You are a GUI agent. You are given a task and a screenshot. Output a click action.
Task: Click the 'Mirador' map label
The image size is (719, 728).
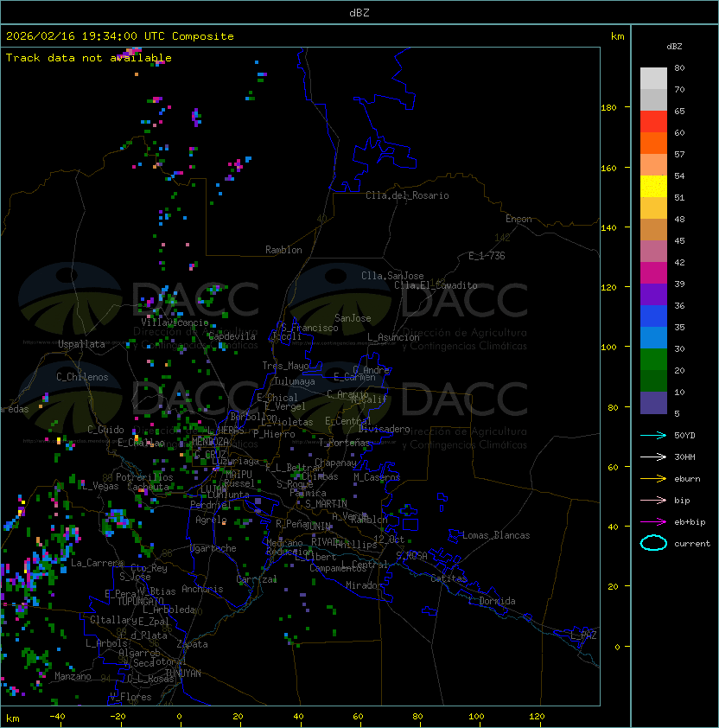(x=365, y=585)
